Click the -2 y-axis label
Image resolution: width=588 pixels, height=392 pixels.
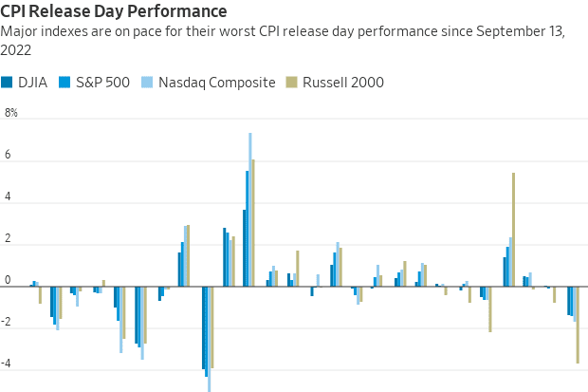point(9,325)
